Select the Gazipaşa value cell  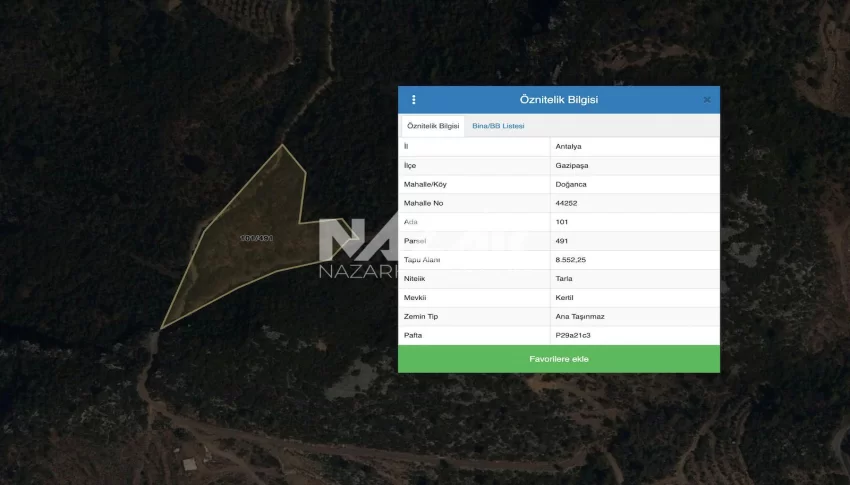point(635,165)
